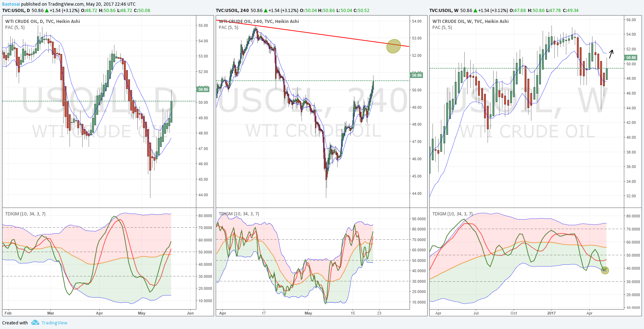Click '17' on the 240 chart time axis
The height and width of the screenshot is (329, 644).
tap(264, 313)
